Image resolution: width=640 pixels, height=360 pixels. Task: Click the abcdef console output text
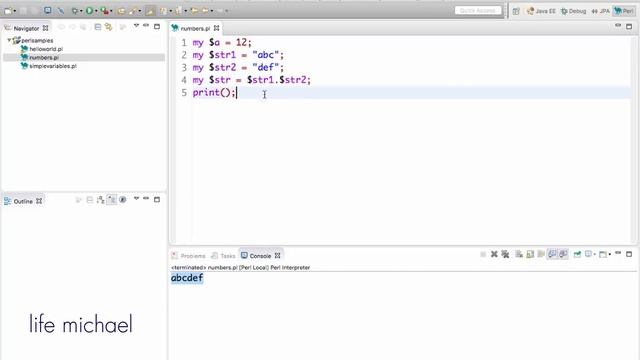point(187,278)
